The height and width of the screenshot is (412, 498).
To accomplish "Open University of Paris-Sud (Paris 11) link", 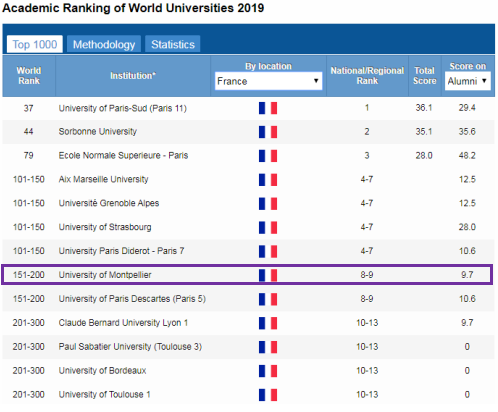I will pos(123,108).
